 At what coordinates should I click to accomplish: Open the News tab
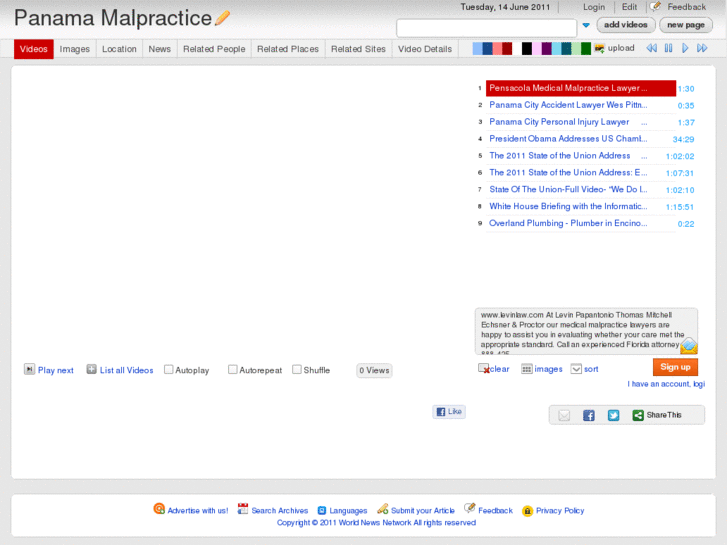point(159,49)
